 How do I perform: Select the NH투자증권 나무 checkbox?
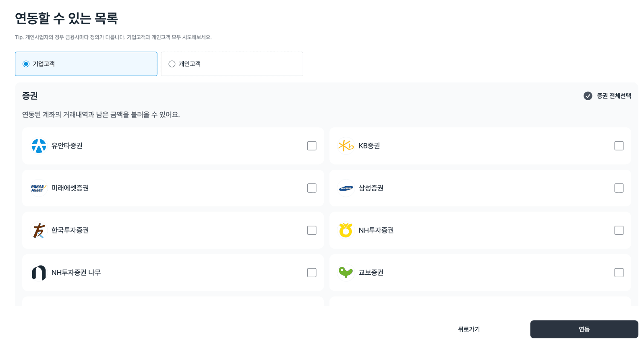click(x=312, y=272)
